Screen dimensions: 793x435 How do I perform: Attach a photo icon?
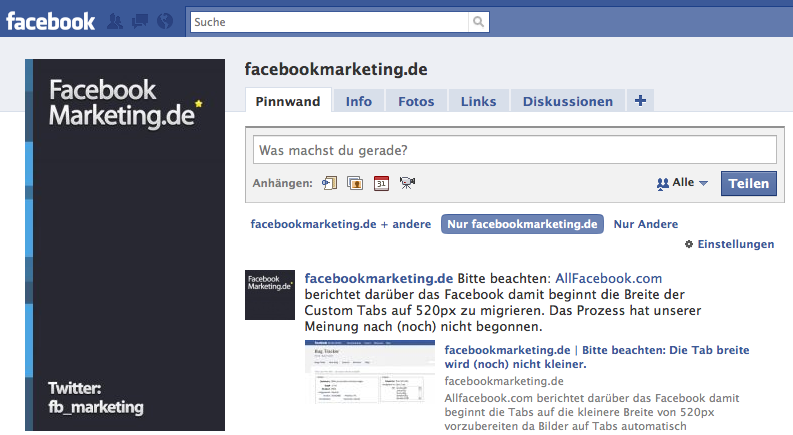[355, 183]
